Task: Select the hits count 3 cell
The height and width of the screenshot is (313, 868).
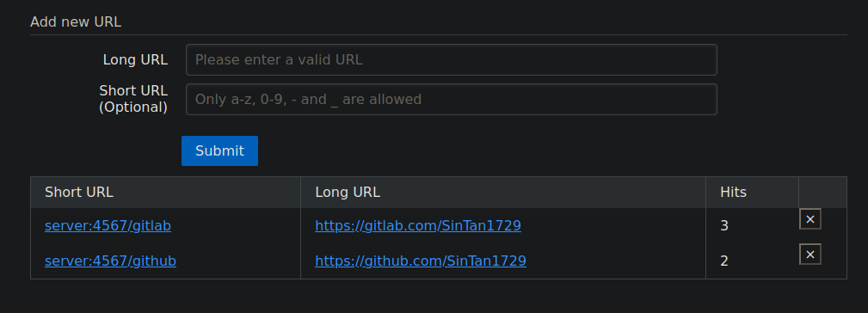Action: pyautogui.click(x=753, y=225)
